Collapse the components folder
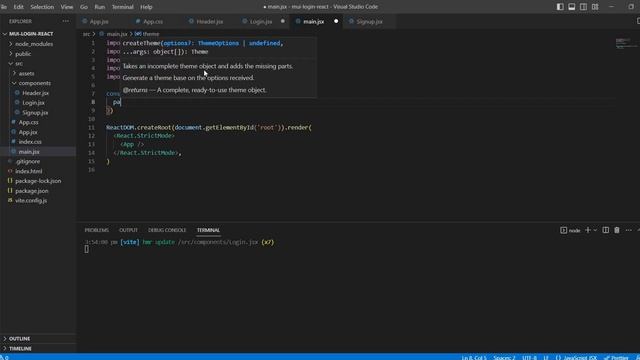Screen dimensions: 640x360 click(x=35, y=83)
